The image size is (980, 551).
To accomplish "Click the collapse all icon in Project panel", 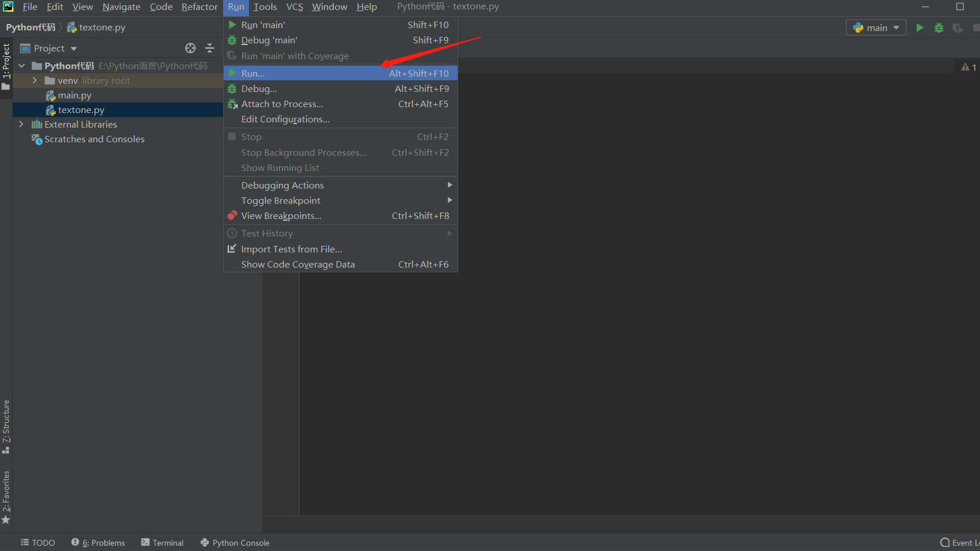I will point(210,48).
